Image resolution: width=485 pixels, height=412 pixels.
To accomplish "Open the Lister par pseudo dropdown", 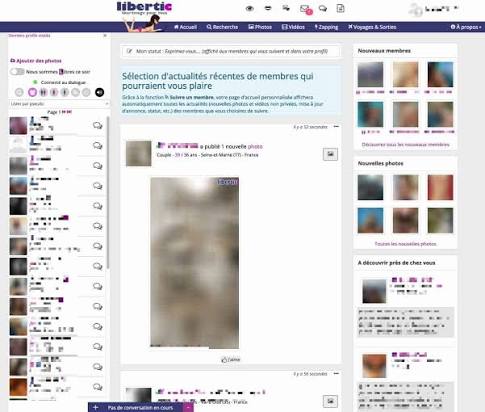I will pyautogui.click(x=59, y=104).
